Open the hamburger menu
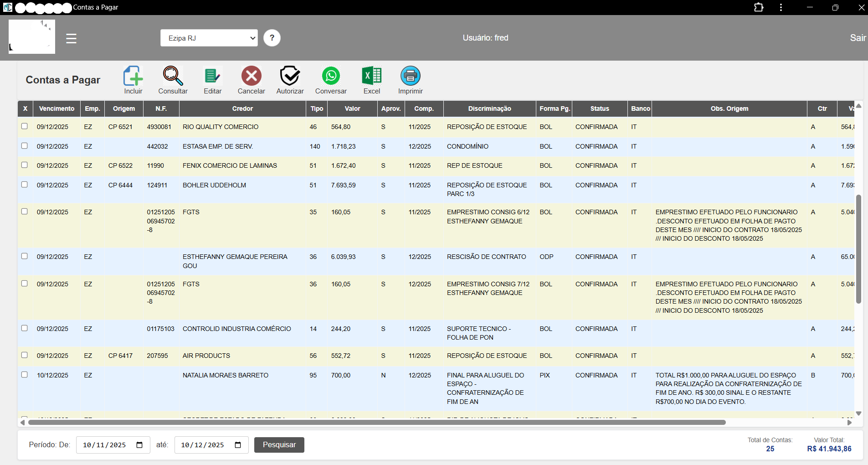 click(71, 38)
